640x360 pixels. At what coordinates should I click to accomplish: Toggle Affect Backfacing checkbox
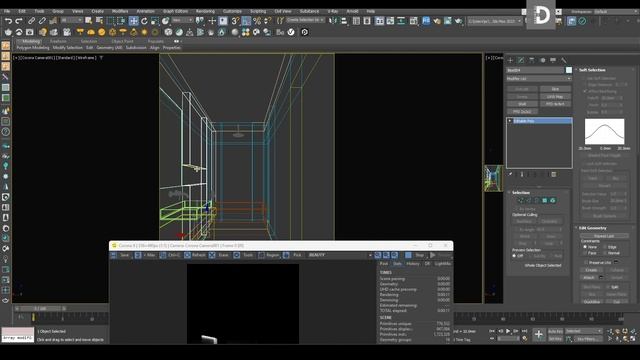(x=585, y=91)
